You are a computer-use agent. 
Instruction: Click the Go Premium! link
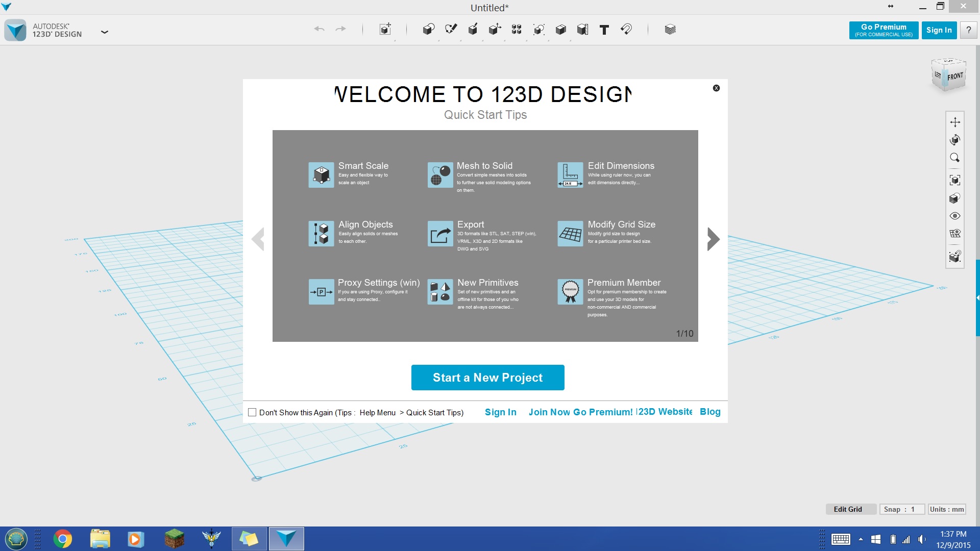603,412
